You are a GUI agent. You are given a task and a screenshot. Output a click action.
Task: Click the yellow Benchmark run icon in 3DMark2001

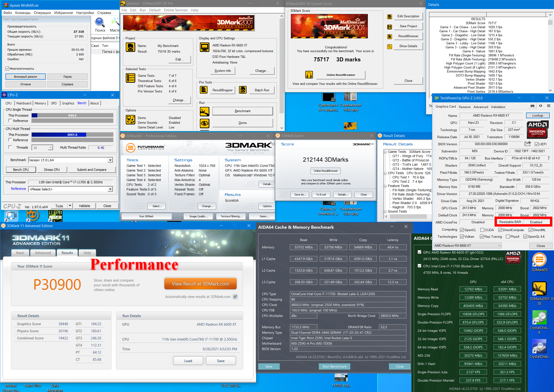(204, 111)
